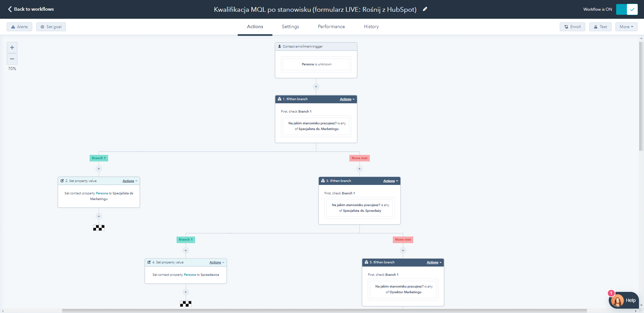Go back to workflows list

tap(31, 9)
